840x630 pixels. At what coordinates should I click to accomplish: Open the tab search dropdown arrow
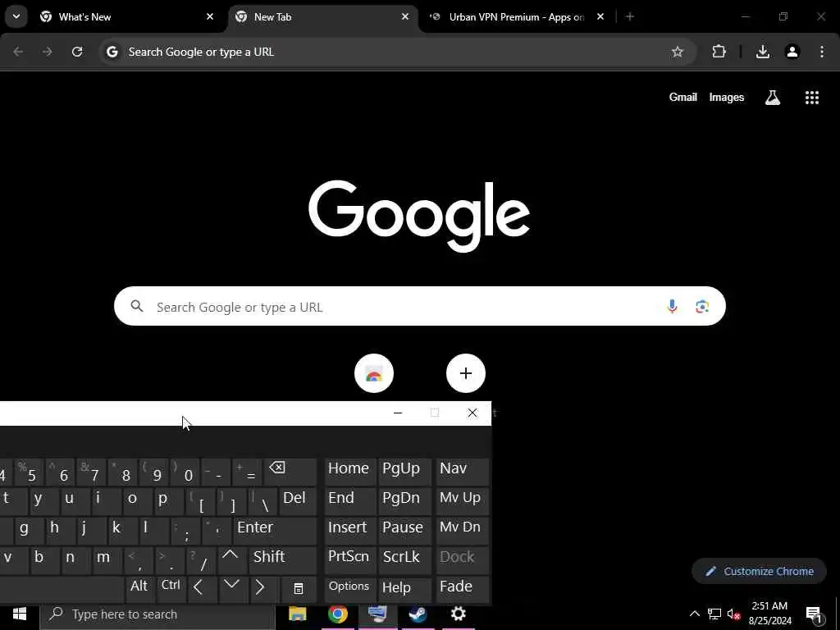pyautogui.click(x=16, y=16)
